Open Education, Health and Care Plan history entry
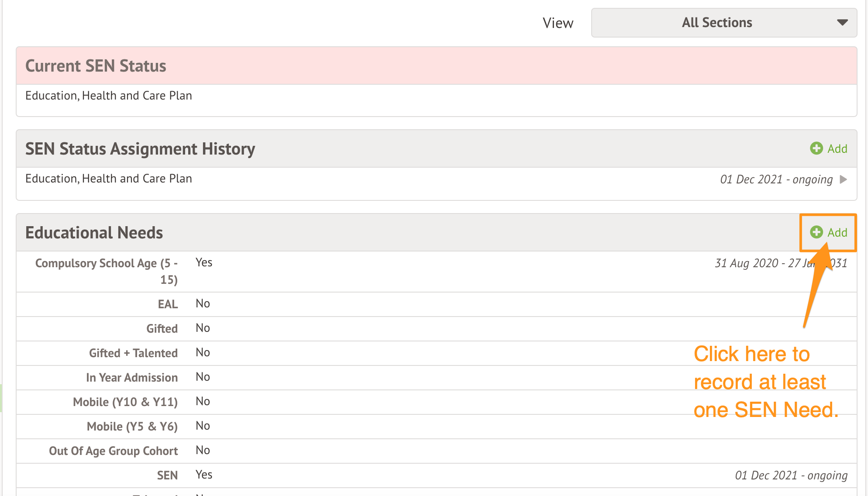The height and width of the screenshot is (496, 868). pyautogui.click(x=109, y=179)
